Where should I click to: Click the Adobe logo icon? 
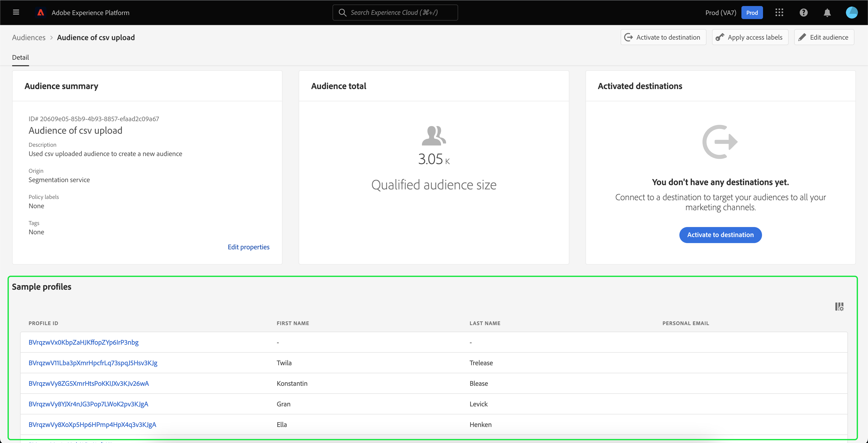click(x=41, y=13)
